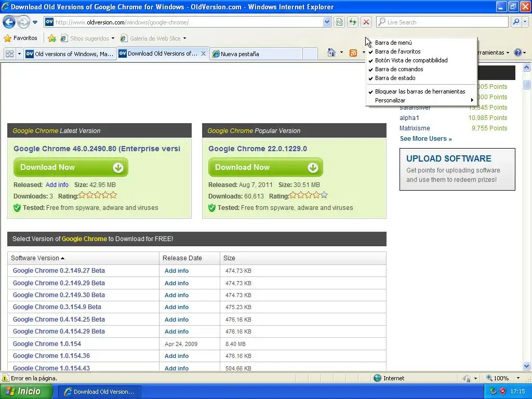532x399 pixels.
Task: Click See More Users link
Action: click(x=426, y=138)
